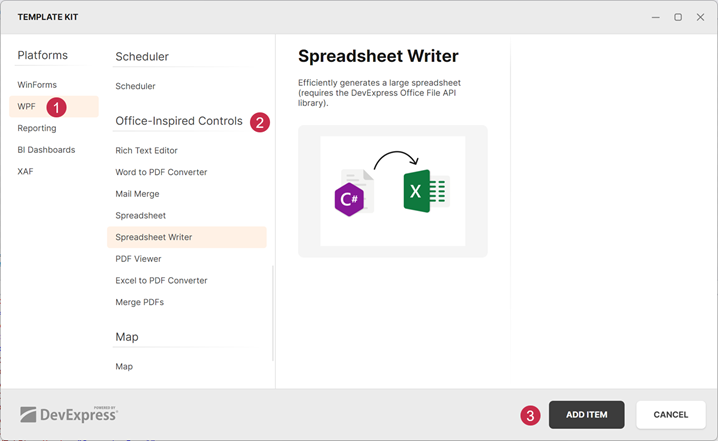Click the Spreadsheet Writer title heading
718x442 pixels.
[x=378, y=56]
